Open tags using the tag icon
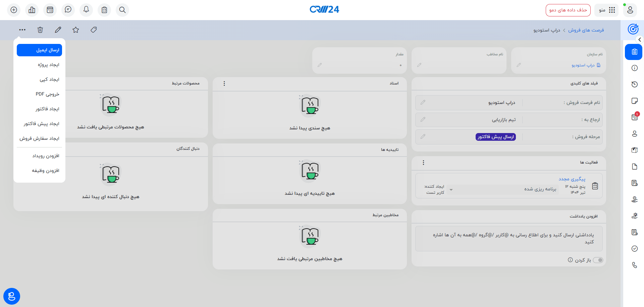This screenshot has height=307, width=644. click(93, 30)
